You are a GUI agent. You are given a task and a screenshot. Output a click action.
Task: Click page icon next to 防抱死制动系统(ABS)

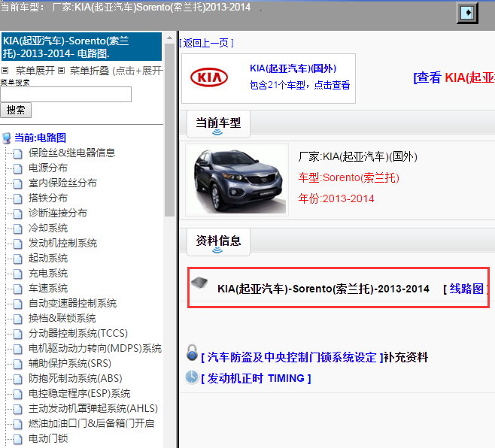18,380
